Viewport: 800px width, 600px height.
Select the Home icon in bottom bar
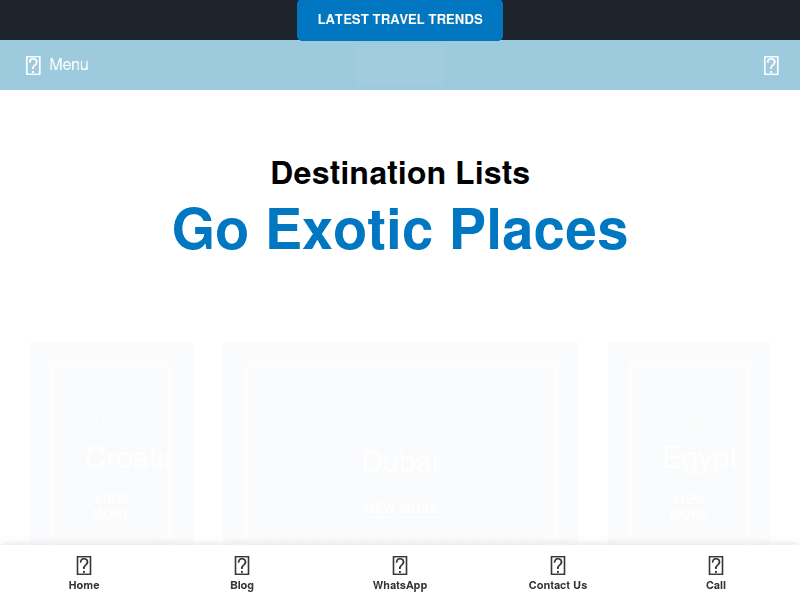click(84, 563)
